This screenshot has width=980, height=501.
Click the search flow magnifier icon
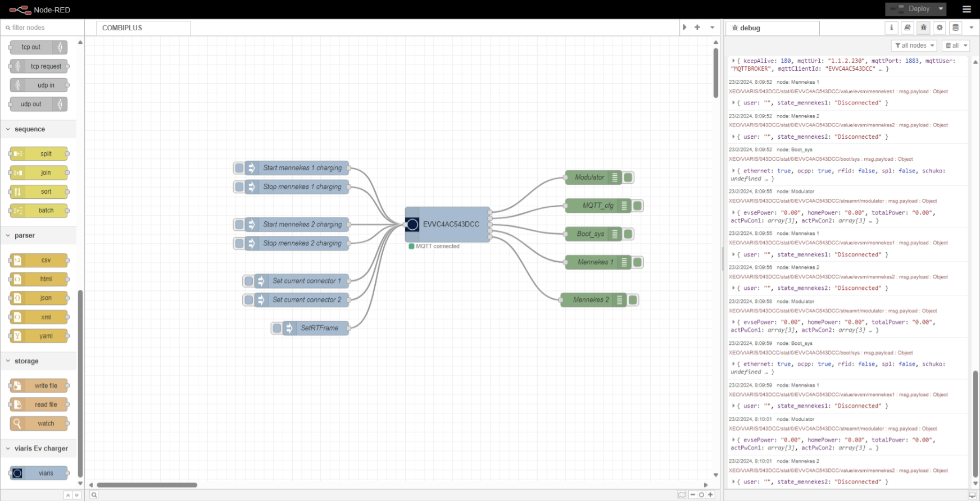pos(94,495)
